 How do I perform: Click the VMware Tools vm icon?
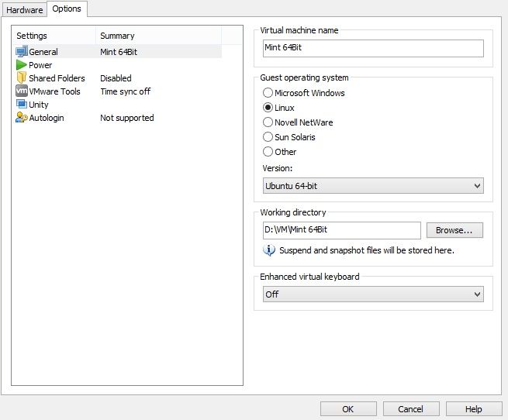point(22,91)
